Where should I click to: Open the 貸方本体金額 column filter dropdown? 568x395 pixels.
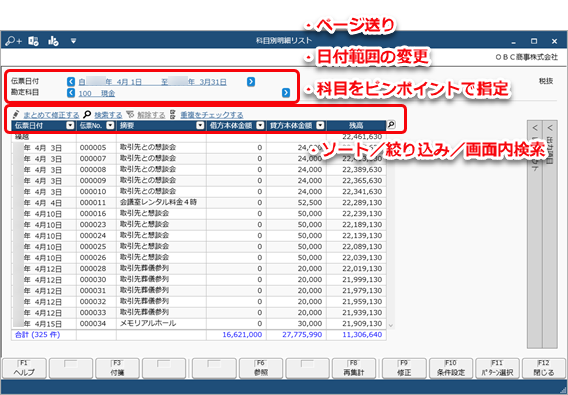[320, 125]
